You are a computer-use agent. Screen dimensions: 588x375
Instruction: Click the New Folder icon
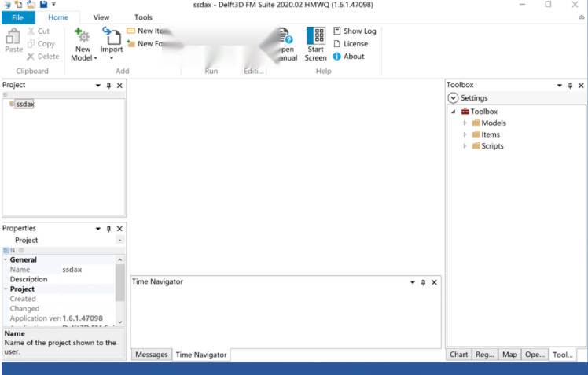tap(130, 43)
